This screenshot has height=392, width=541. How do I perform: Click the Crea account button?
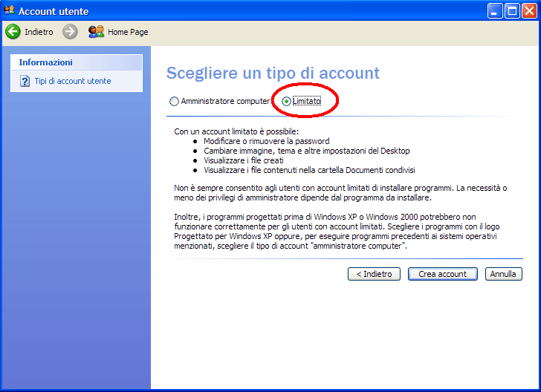click(443, 274)
